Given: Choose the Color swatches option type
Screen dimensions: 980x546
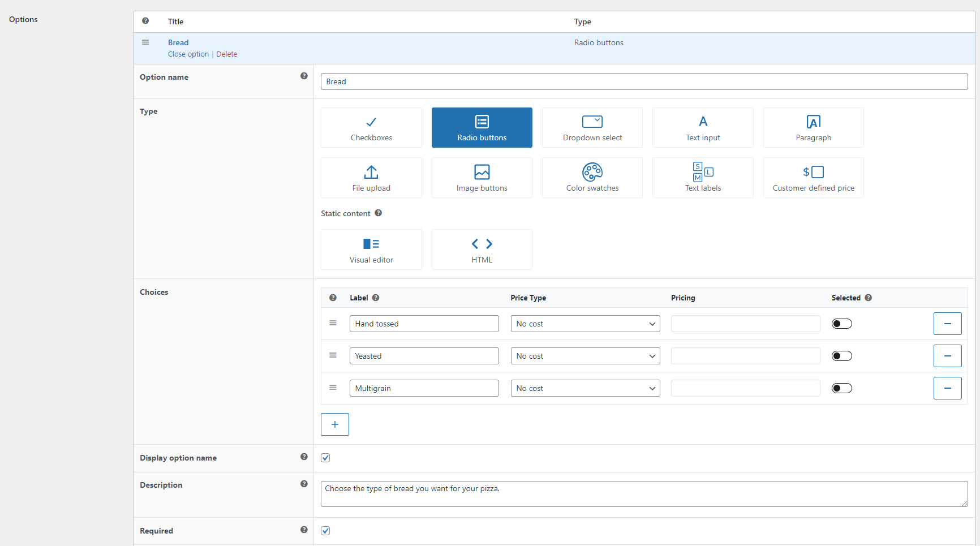Looking at the screenshot, I should click(592, 178).
